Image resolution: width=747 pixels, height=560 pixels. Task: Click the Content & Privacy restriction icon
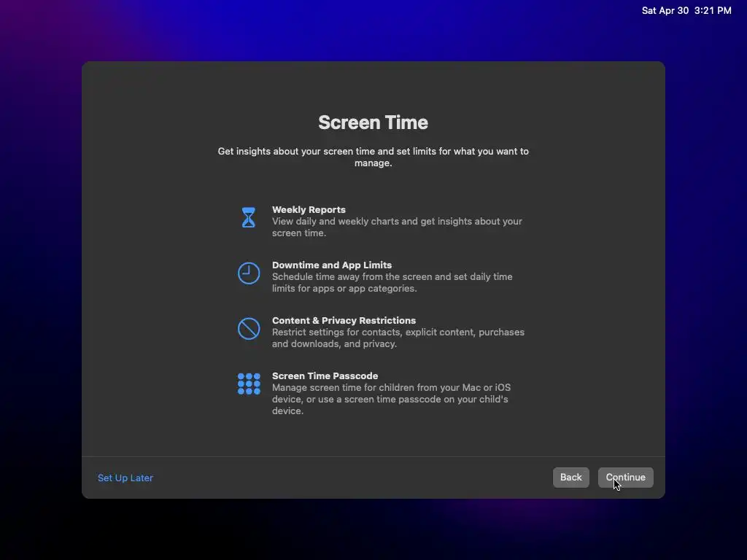[x=249, y=329]
